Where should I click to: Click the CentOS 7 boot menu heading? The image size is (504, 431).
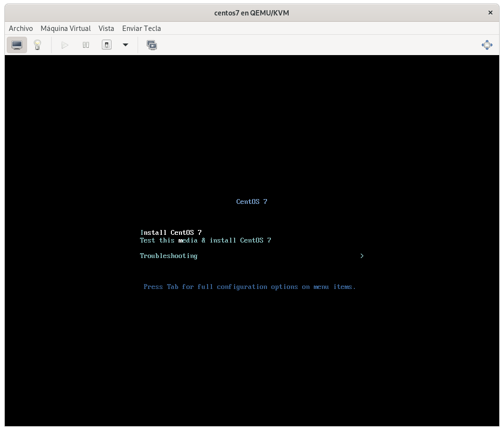point(252,201)
